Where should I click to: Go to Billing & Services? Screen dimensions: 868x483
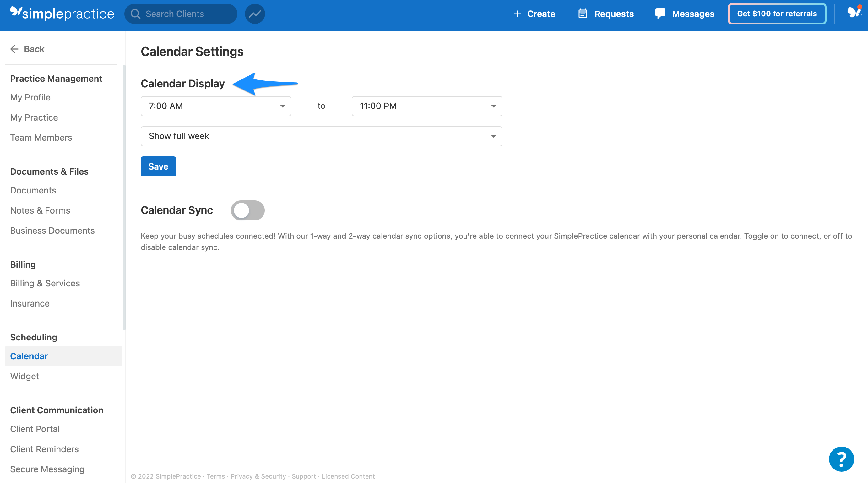(45, 284)
